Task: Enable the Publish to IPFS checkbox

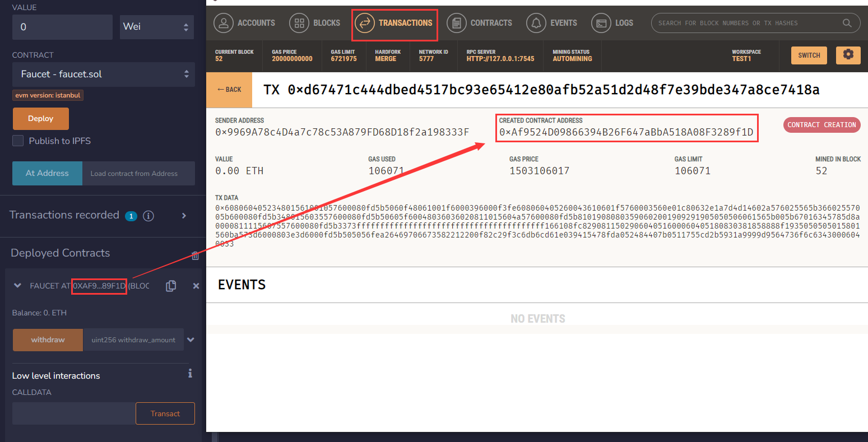Action: (18, 141)
